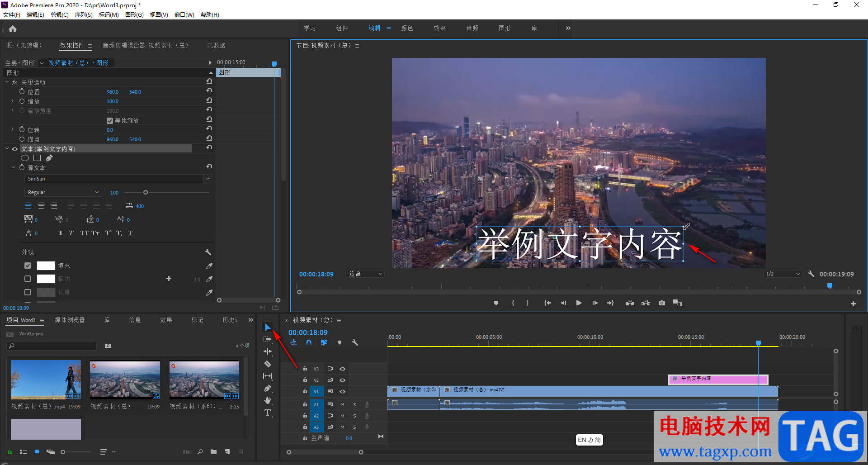Open the zoom fit dropdown
Viewport: 868px width, 465px height.
pos(365,274)
